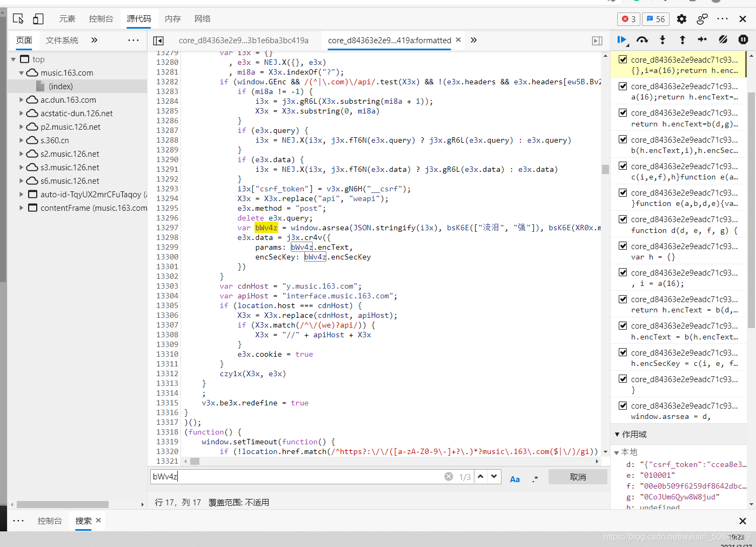Screen dimensions: 756x547
Task: Expand the s.360.cn domain
Action: point(22,141)
